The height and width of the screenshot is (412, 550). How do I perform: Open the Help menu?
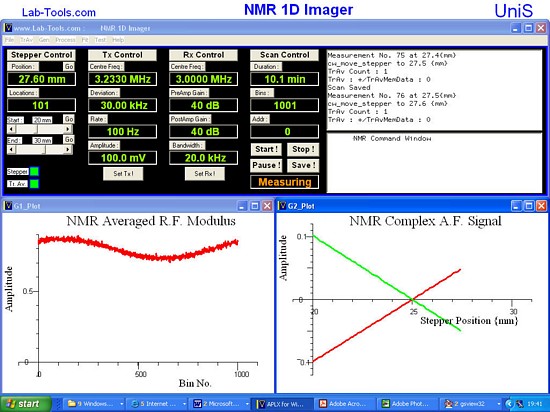point(118,40)
